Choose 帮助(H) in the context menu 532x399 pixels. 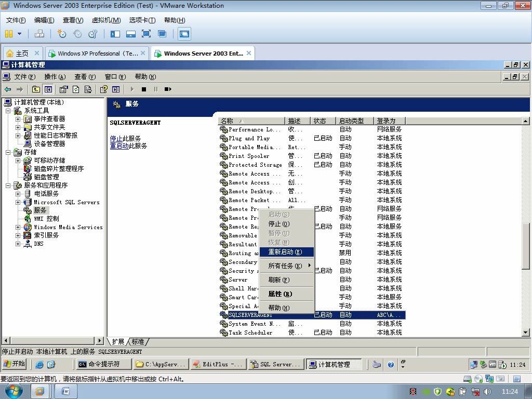pyautogui.click(x=286, y=308)
